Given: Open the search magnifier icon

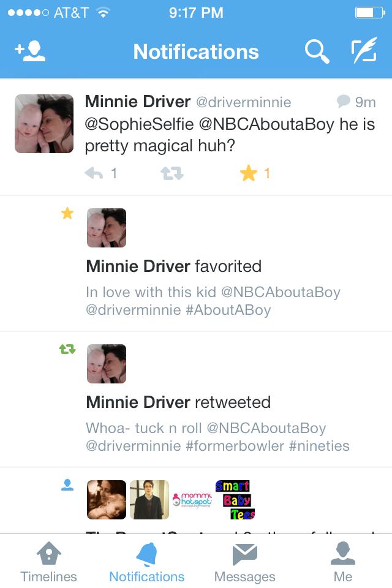Looking at the screenshot, I should [317, 52].
